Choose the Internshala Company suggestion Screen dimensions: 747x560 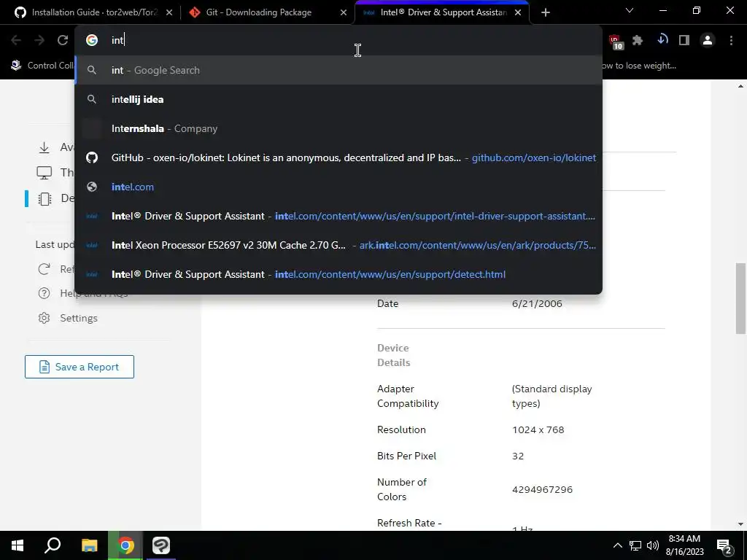coord(338,128)
